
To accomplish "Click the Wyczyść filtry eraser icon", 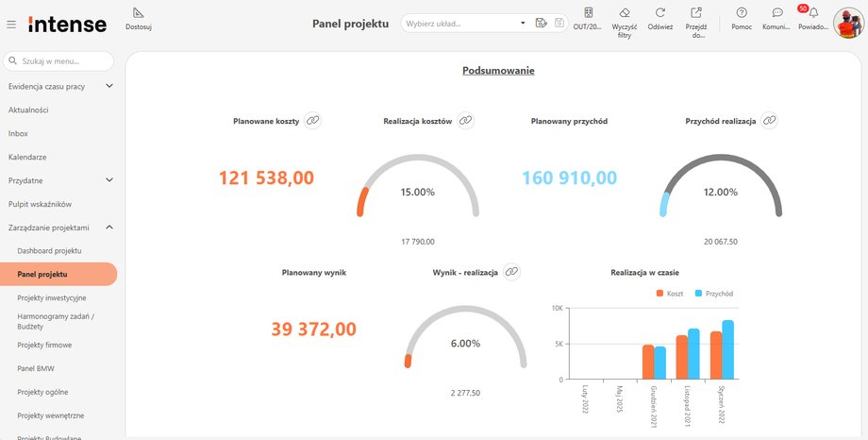I will coord(624,13).
